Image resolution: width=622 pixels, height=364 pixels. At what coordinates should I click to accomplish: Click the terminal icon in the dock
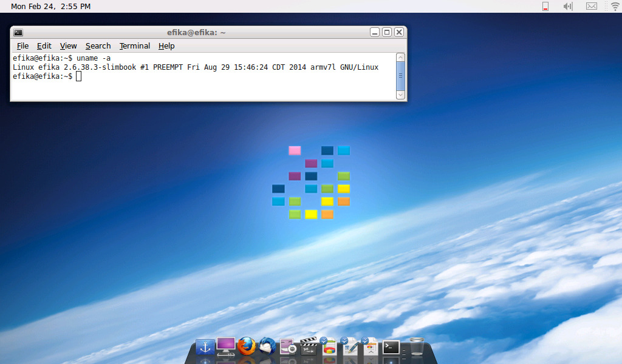click(x=391, y=347)
